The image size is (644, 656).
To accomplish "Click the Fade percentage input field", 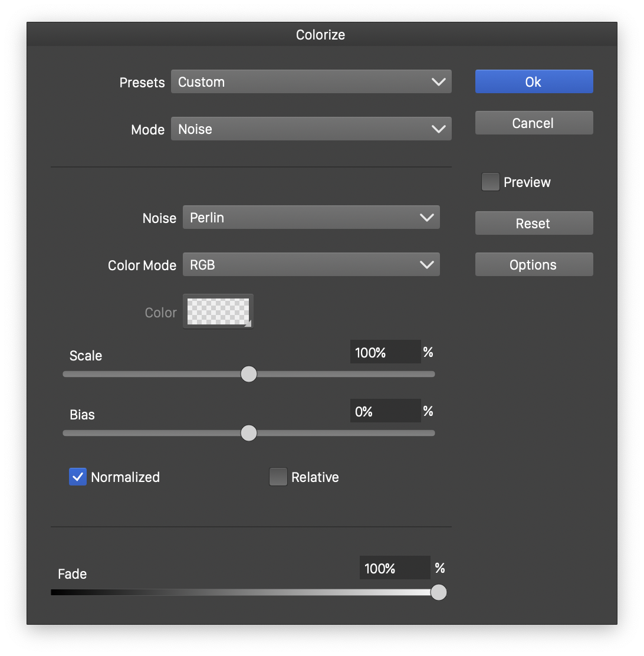I will point(395,569).
